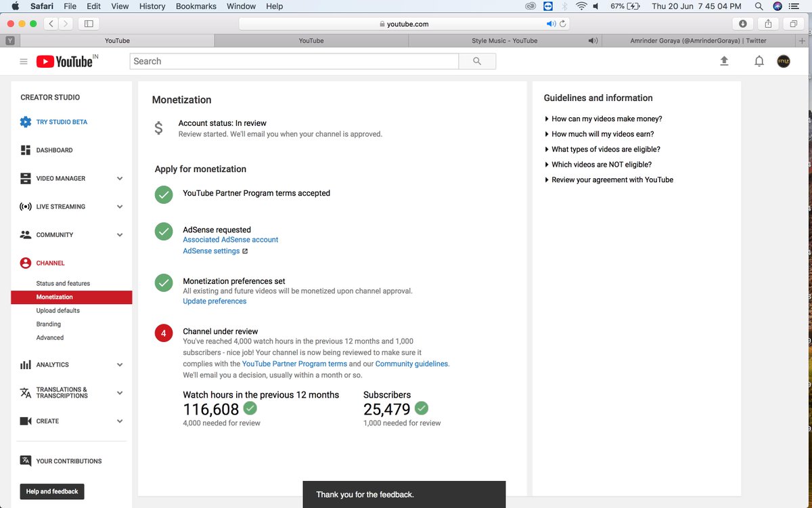Open the upload video icon
The height and width of the screenshot is (508, 812).
724,61
